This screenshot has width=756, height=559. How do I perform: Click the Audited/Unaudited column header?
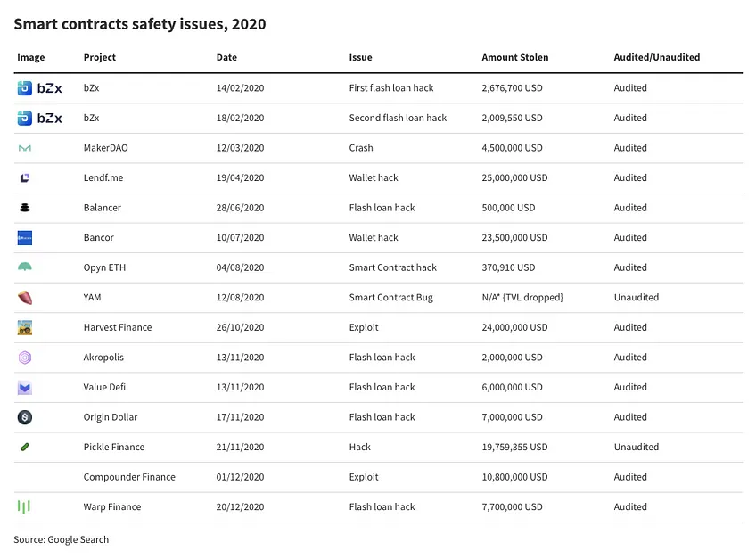(x=657, y=57)
